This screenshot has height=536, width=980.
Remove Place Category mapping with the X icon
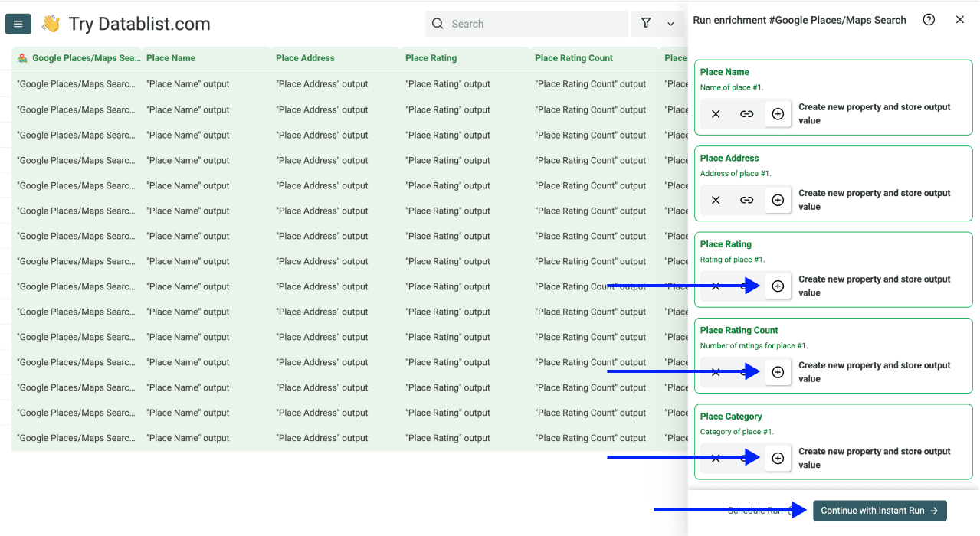click(x=715, y=458)
